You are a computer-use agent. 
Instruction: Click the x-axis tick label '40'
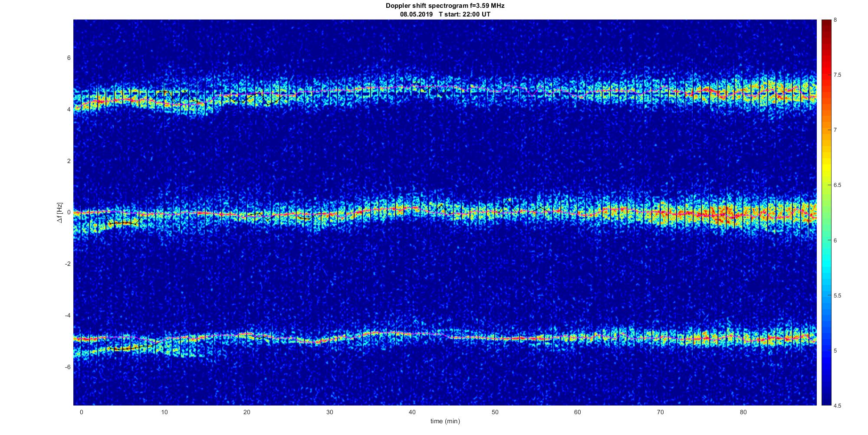point(412,412)
